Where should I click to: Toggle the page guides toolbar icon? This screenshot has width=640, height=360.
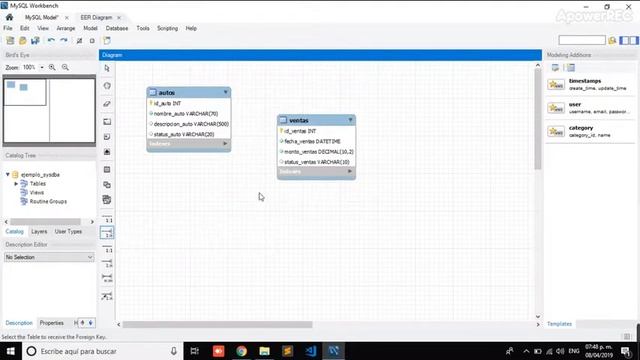(92, 41)
